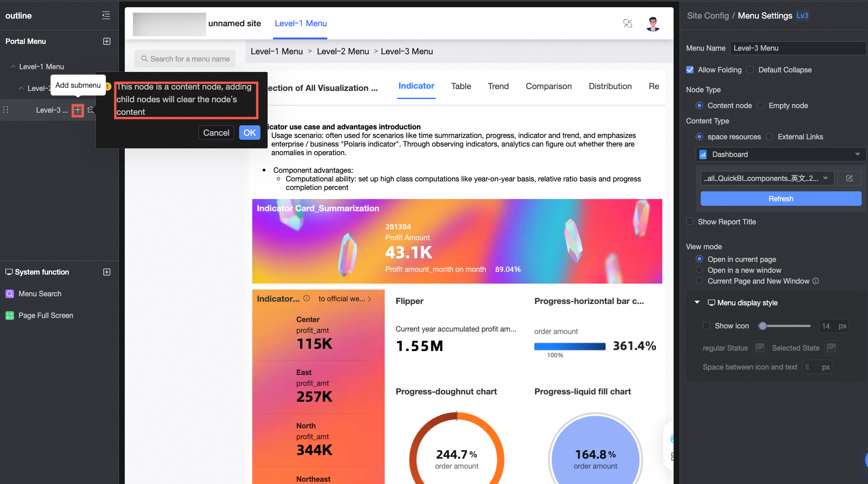
Task: Open the user avatar menu
Action: coord(653,24)
